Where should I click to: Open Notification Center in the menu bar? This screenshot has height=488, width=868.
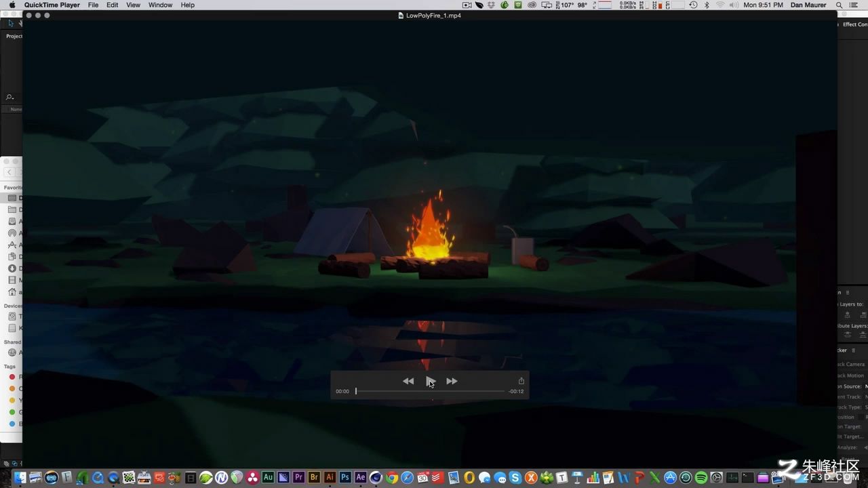(x=854, y=5)
